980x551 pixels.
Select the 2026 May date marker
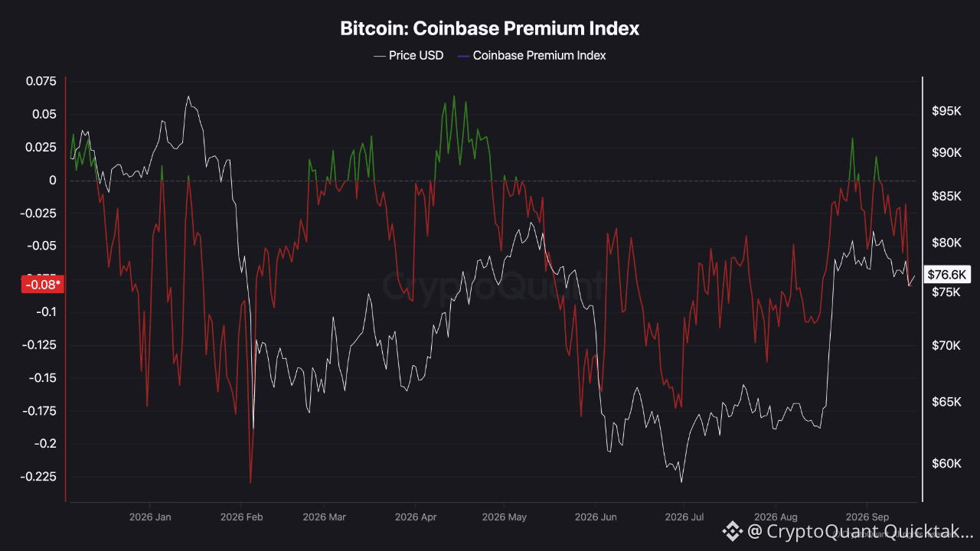point(504,517)
